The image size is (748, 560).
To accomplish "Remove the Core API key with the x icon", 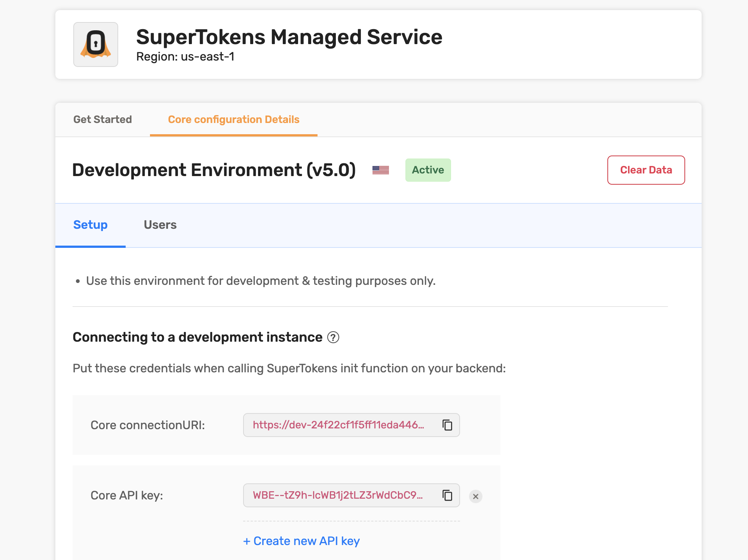I will click(475, 496).
